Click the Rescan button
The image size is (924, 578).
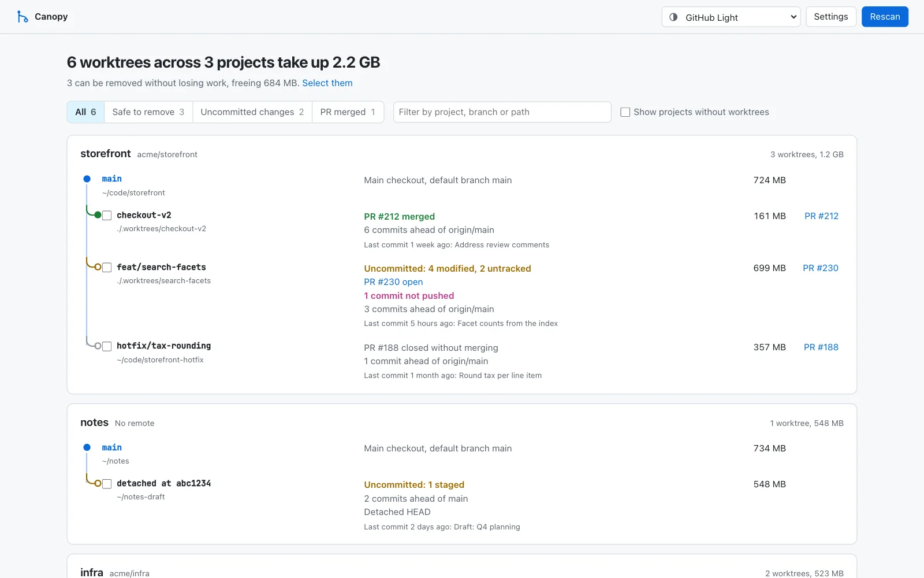click(x=885, y=17)
